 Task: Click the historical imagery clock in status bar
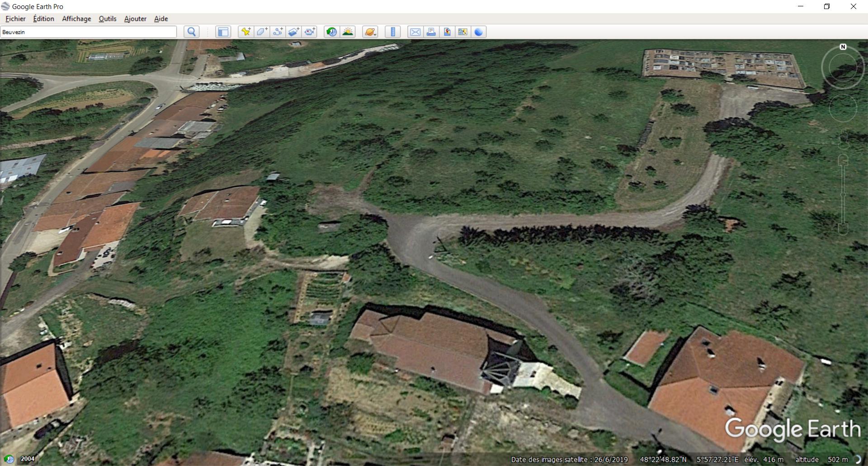click(x=9, y=459)
